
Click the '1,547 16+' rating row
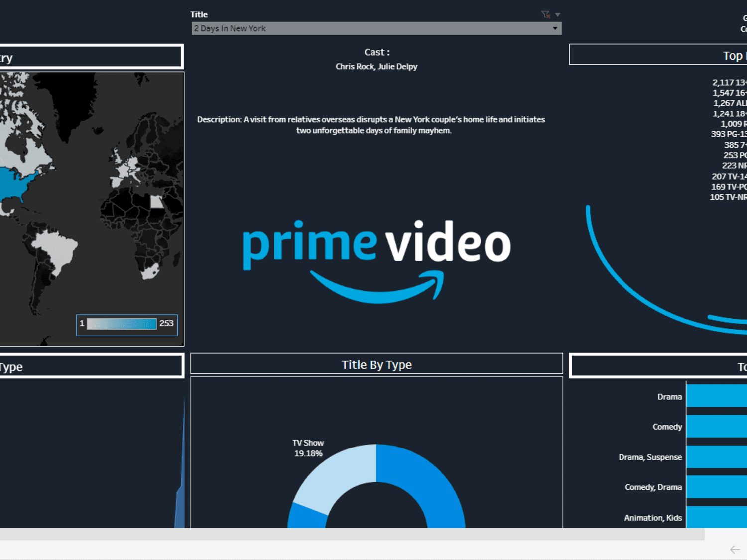pos(729,93)
